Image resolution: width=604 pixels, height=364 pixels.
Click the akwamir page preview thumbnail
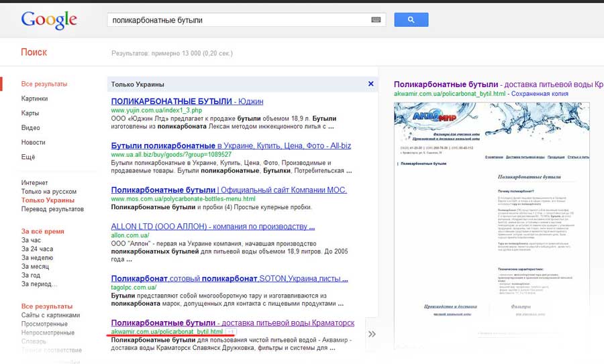coord(491,225)
